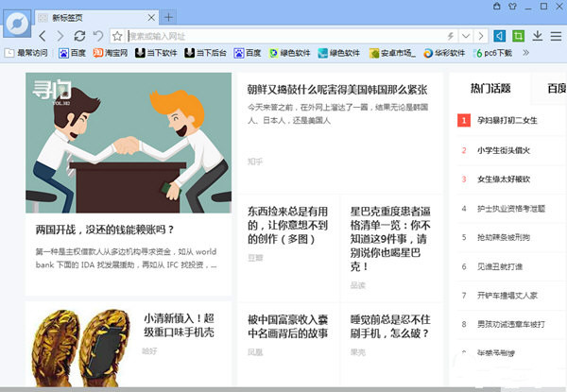Viewport: 567px width, 392px height.
Task: Open the hamburger main menu
Action: click(555, 36)
